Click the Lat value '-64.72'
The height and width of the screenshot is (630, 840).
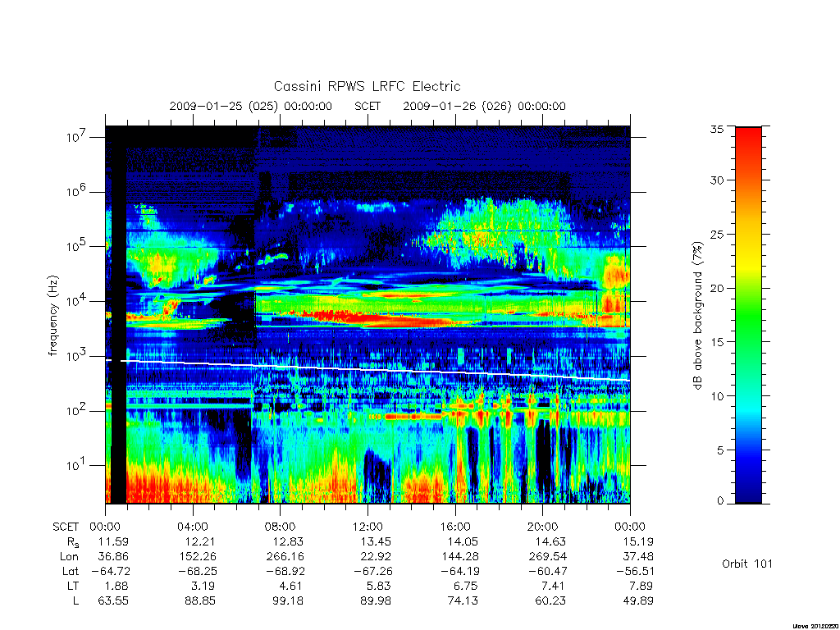pos(111,571)
